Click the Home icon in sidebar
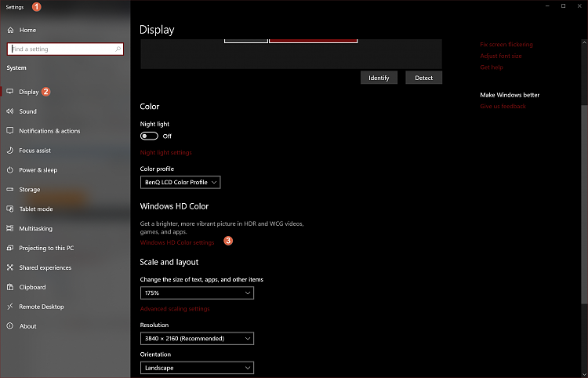Viewport: 588px width, 378px height. coord(10,30)
